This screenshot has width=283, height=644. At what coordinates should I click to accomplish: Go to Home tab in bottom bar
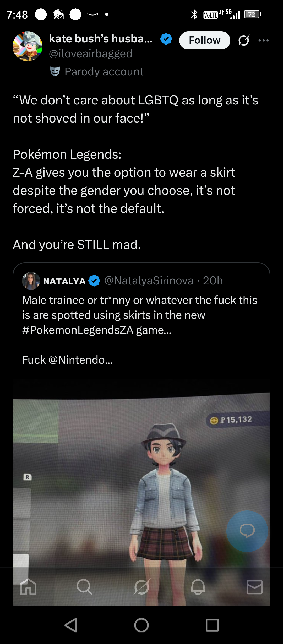28,587
